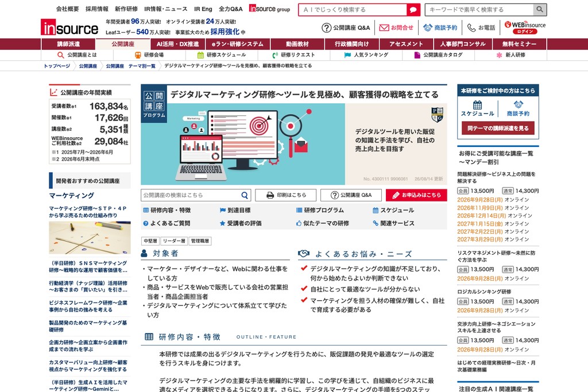Click the 研修リクエスト phone icon
The height and width of the screenshot is (392, 588).
click(x=275, y=55)
